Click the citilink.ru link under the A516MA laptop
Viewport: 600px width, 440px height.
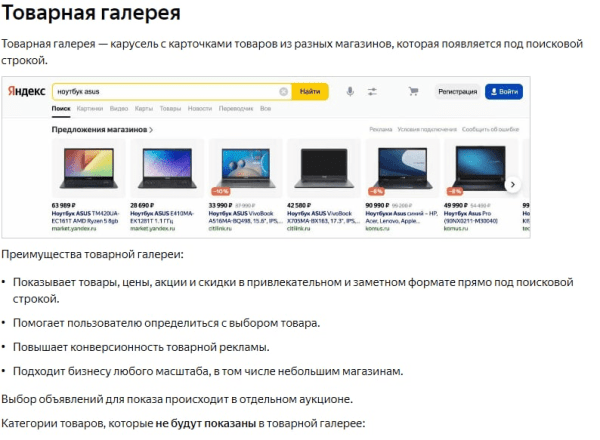tap(220, 229)
